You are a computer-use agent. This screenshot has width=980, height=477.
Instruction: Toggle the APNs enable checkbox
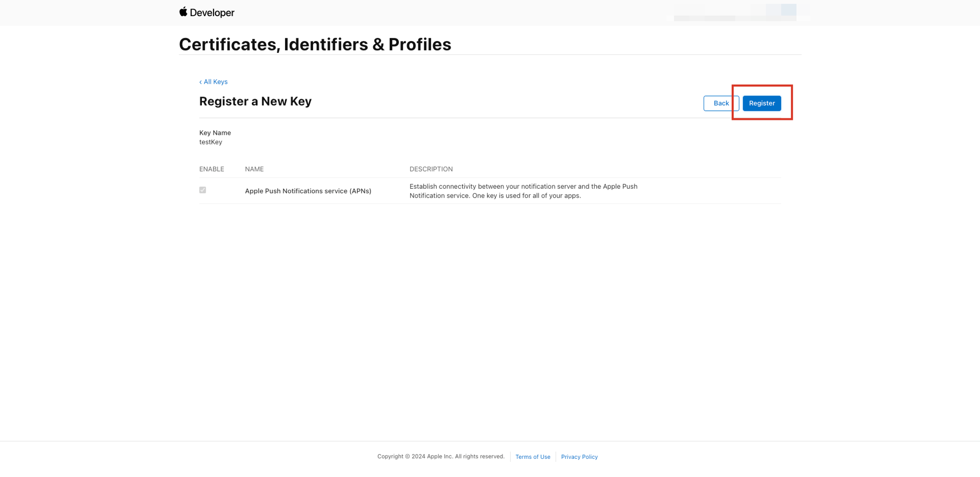tap(203, 190)
